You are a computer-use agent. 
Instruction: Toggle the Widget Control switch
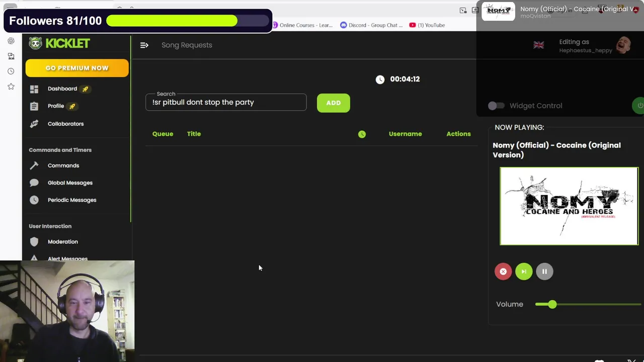[496, 106]
